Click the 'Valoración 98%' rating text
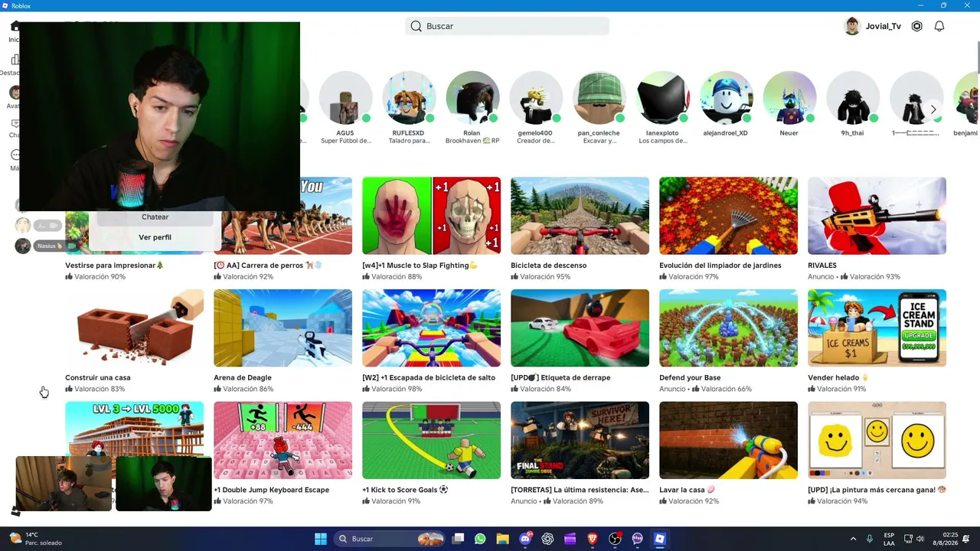 click(x=397, y=389)
